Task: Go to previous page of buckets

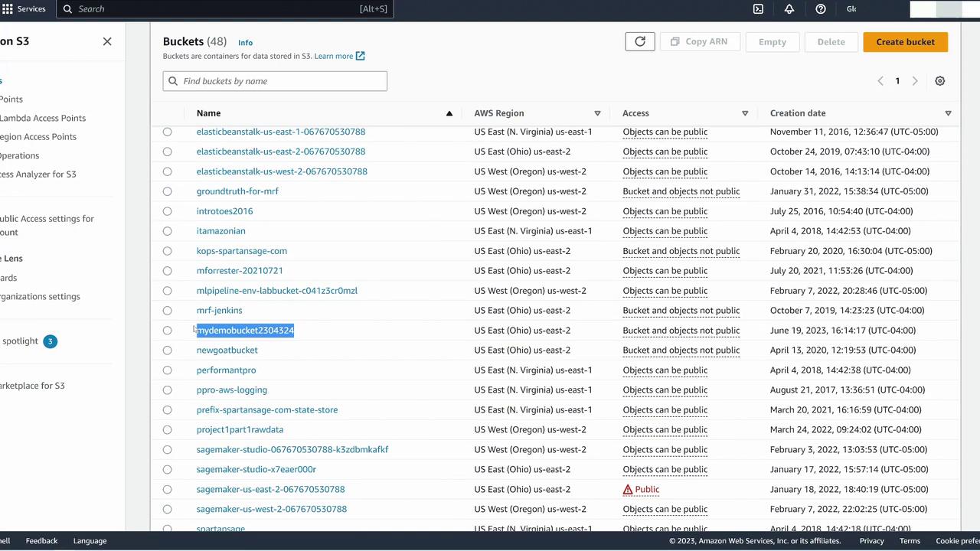Action: pyautogui.click(x=880, y=81)
